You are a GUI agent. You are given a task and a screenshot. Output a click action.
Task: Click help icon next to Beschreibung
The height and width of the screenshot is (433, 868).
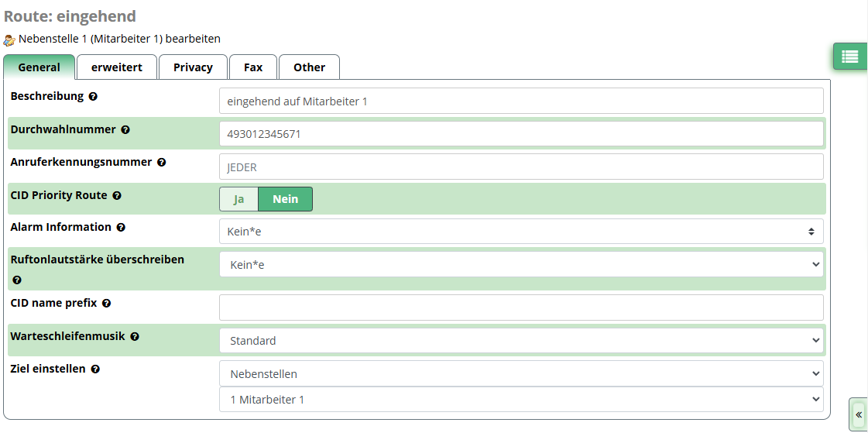click(93, 97)
